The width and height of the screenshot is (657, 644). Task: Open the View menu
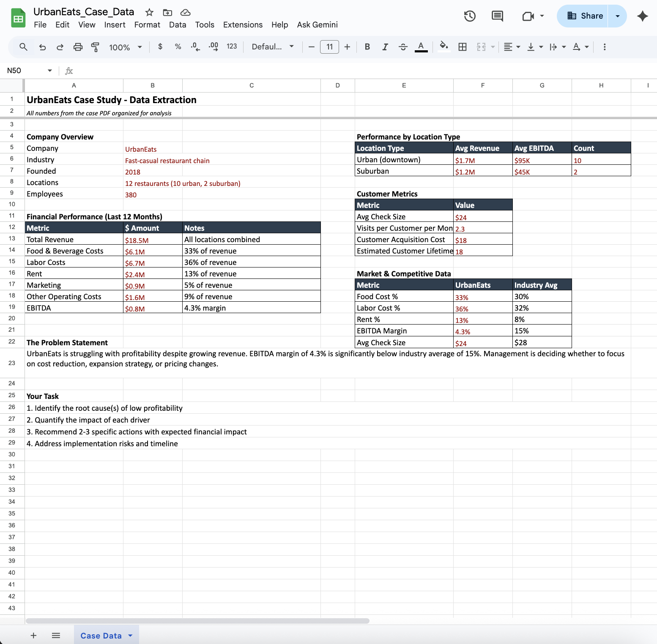87,25
